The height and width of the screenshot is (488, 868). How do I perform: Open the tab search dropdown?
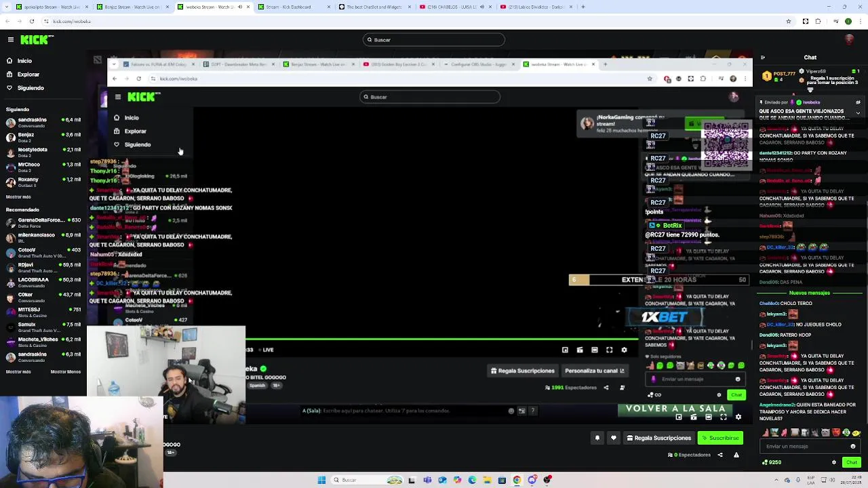(7, 7)
